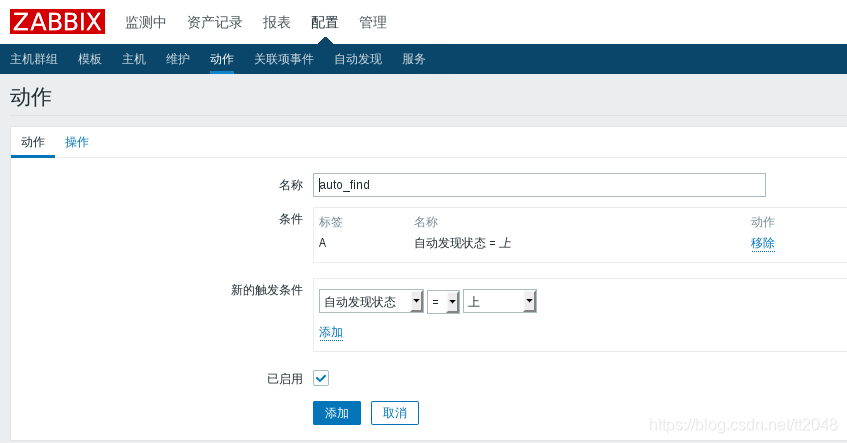Viewport: 847px width, 443px height.
Task: Click the 取消 button
Action: pyautogui.click(x=395, y=413)
